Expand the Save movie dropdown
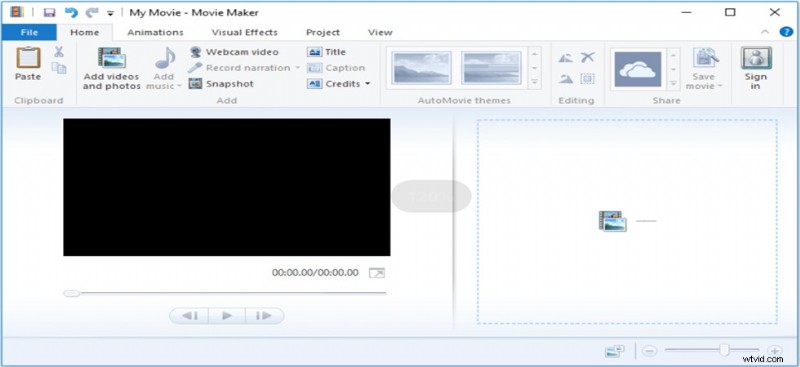Viewport: 800px width, 367px height. tap(720, 86)
